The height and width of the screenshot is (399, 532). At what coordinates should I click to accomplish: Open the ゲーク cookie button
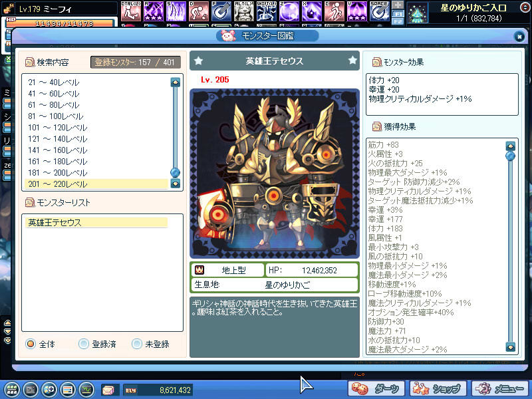376,389
